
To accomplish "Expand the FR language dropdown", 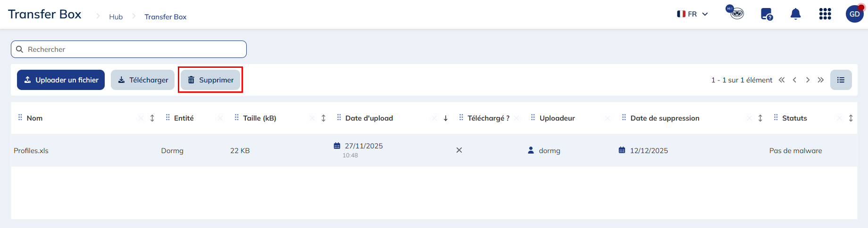I will 693,14.
